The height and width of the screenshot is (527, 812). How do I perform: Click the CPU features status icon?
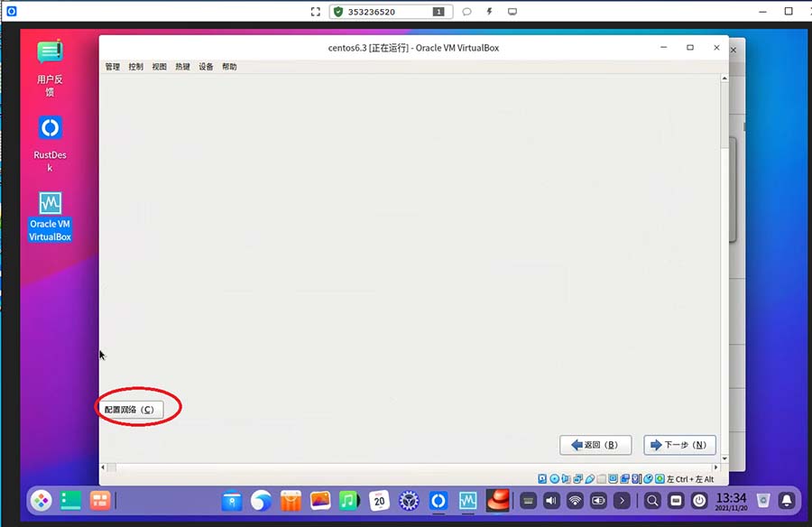636,479
